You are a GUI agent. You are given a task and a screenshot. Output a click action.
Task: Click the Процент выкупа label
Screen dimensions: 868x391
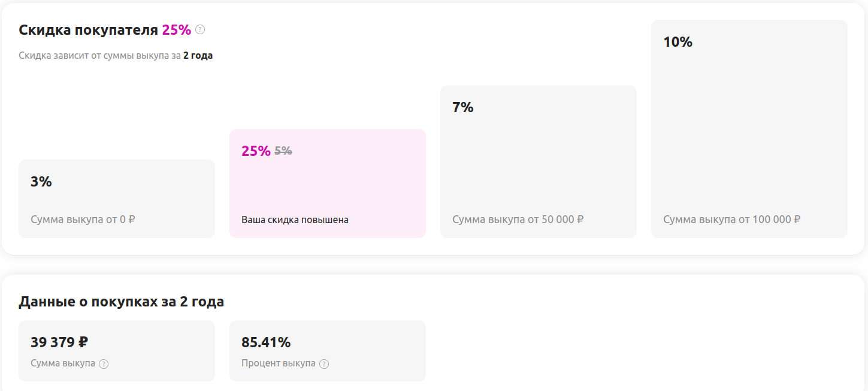(278, 363)
